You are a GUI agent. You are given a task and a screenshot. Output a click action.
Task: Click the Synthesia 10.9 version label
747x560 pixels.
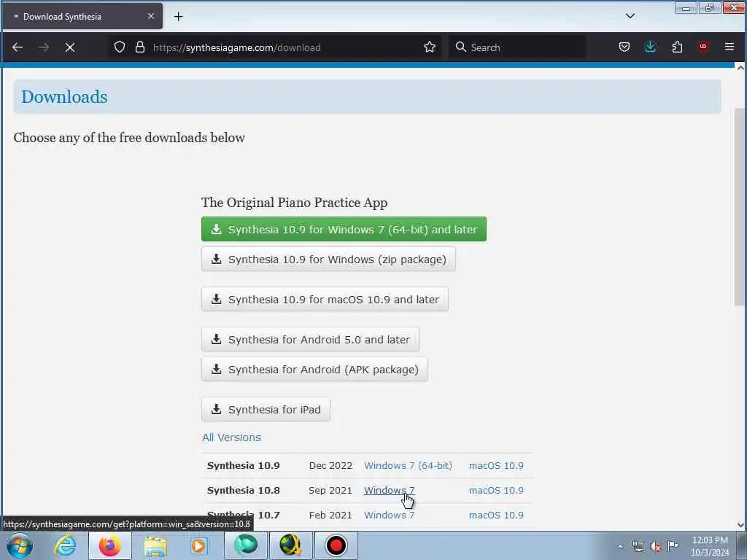tap(244, 466)
